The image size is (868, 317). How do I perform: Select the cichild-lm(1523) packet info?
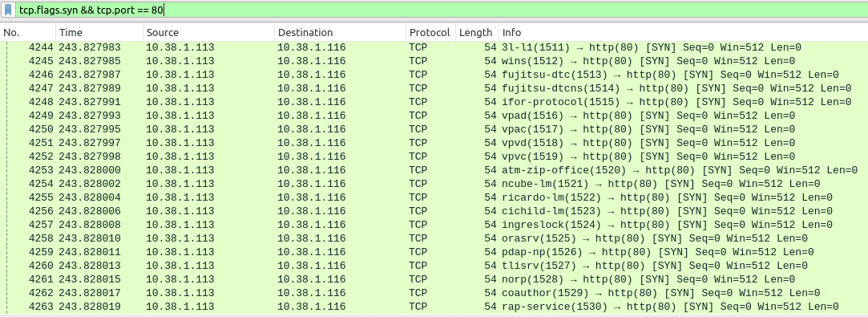pos(667,210)
